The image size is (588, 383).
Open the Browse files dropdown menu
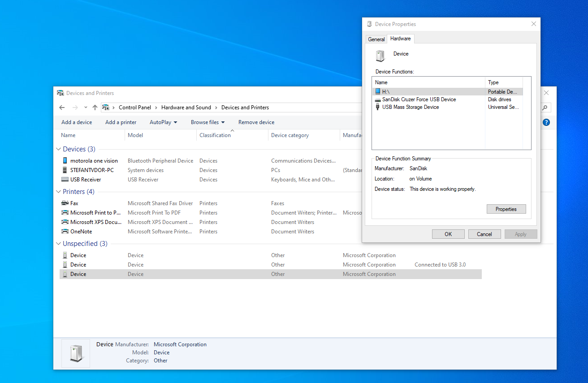(208, 122)
